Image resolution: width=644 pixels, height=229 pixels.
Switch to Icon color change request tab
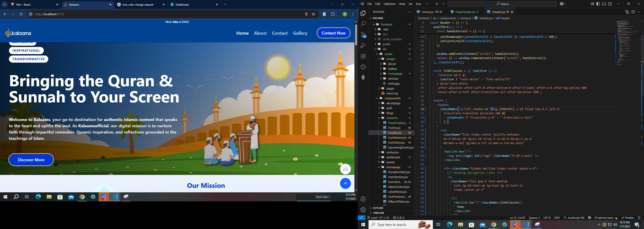[x=141, y=4]
